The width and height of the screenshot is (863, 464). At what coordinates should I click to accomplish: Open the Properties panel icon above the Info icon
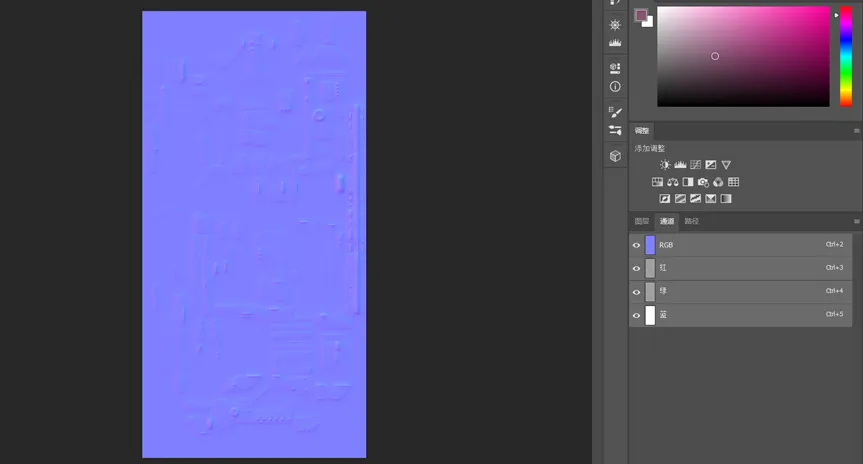pos(615,68)
